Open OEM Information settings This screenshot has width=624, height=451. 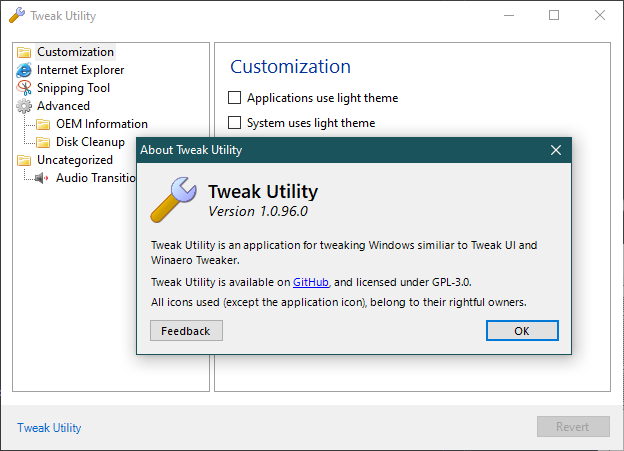click(102, 124)
